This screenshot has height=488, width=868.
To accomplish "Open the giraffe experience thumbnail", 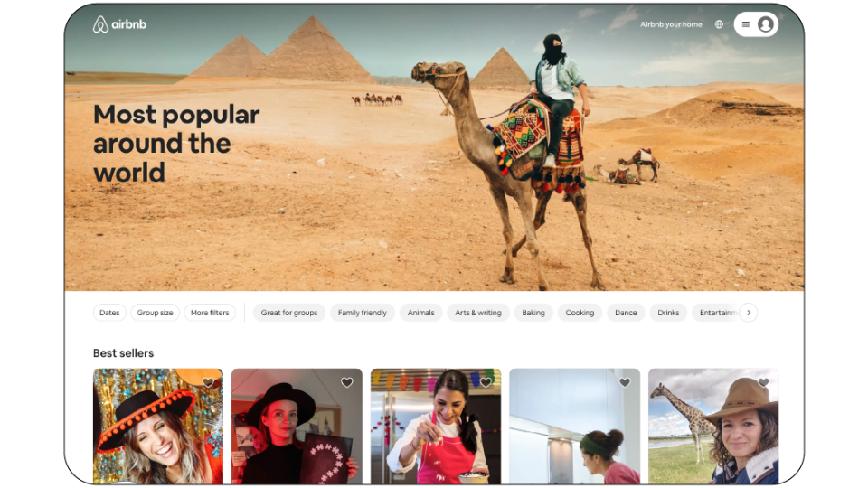I will pyautogui.click(x=713, y=426).
